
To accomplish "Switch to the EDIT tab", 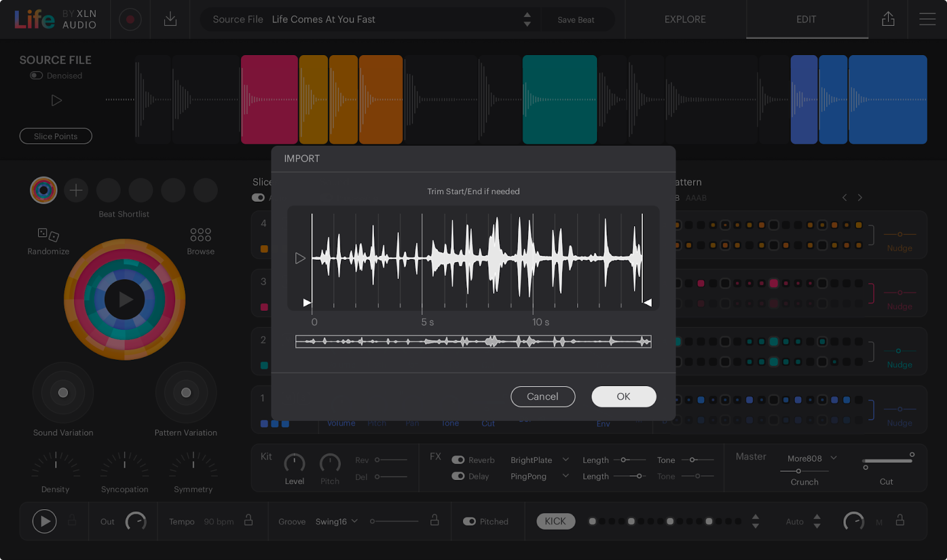I will pos(806,20).
